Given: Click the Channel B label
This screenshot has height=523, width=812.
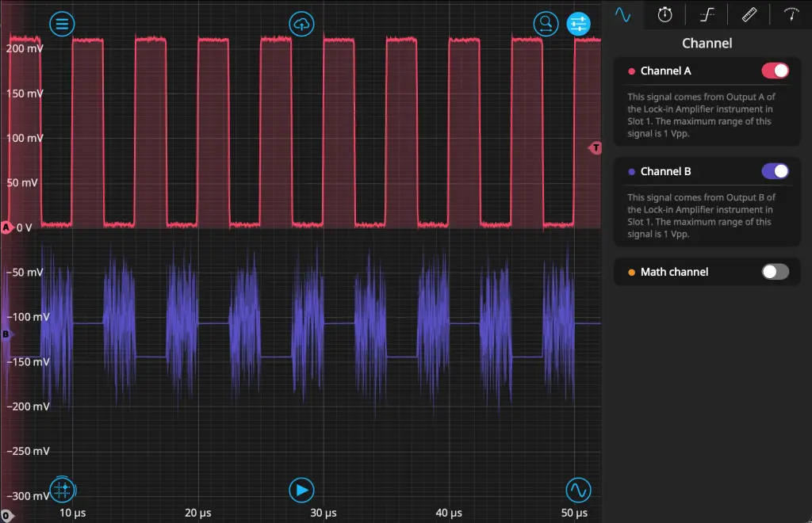Looking at the screenshot, I should (x=665, y=171).
